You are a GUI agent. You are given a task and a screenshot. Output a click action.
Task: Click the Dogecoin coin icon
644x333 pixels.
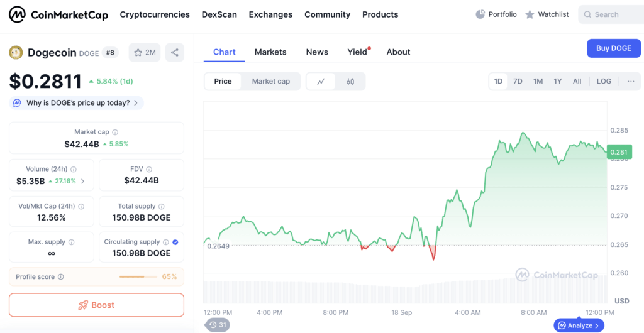tap(16, 53)
